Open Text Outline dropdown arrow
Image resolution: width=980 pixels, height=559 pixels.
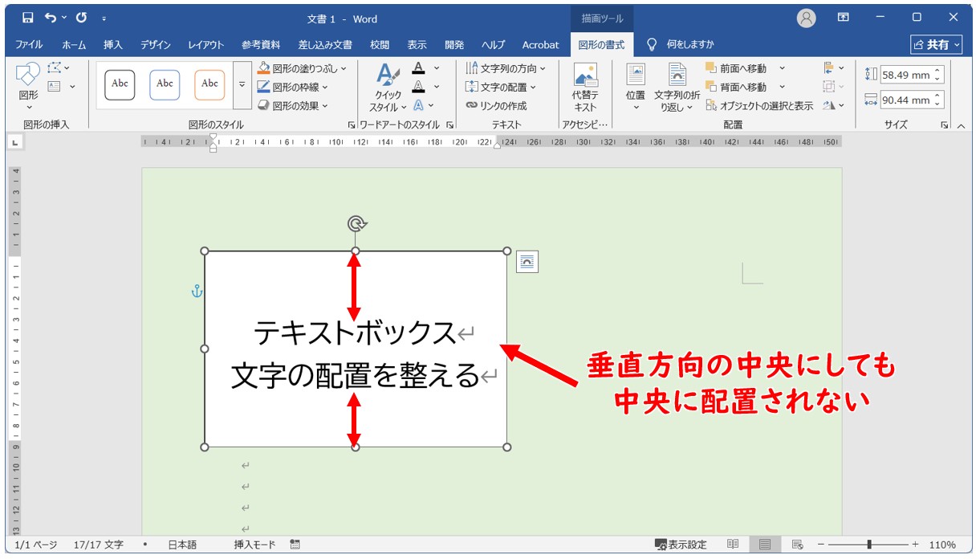(437, 87)
